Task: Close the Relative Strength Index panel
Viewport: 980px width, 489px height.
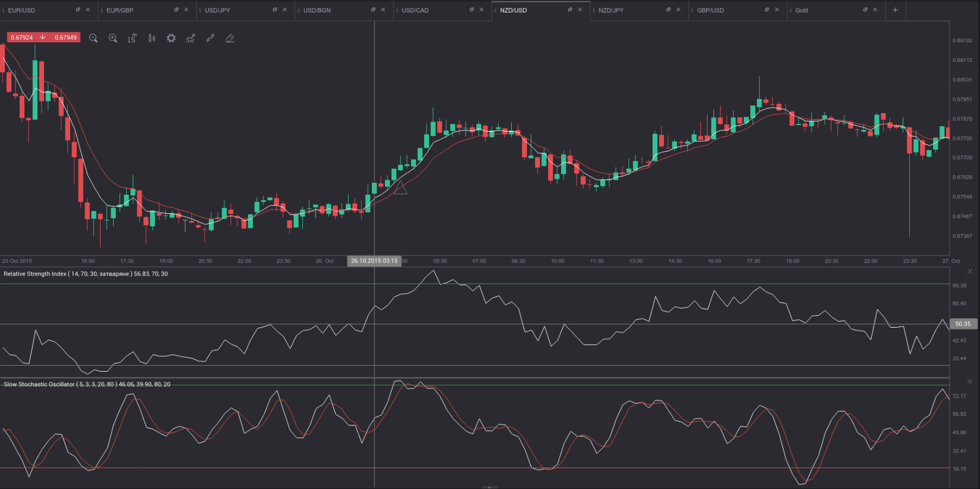Action: click(970, 272)
